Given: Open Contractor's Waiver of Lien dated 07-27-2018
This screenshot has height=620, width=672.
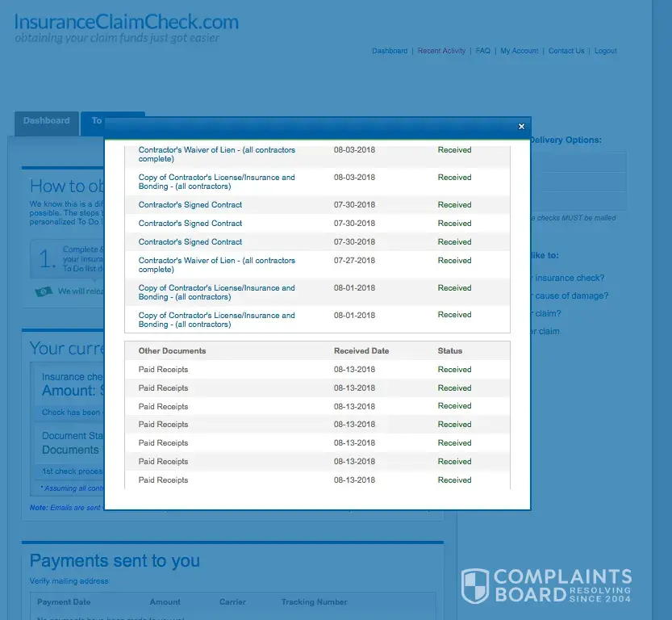Looking at the screenshot, I should tap(216, 265).
